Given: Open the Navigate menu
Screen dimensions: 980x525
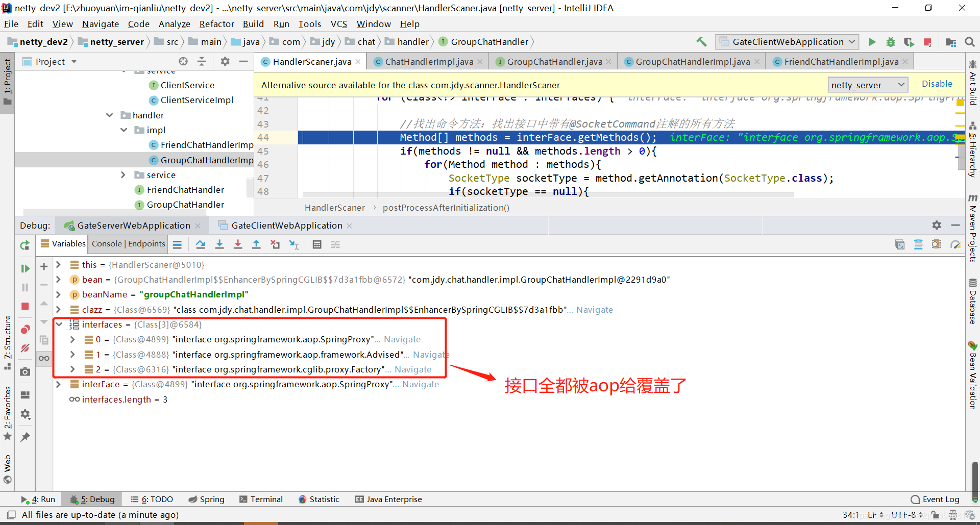Looking at the screenshot, I should click(x=100, y=24).
